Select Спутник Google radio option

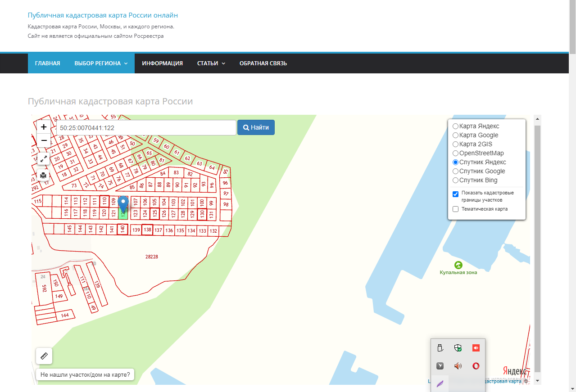point(456,171)
